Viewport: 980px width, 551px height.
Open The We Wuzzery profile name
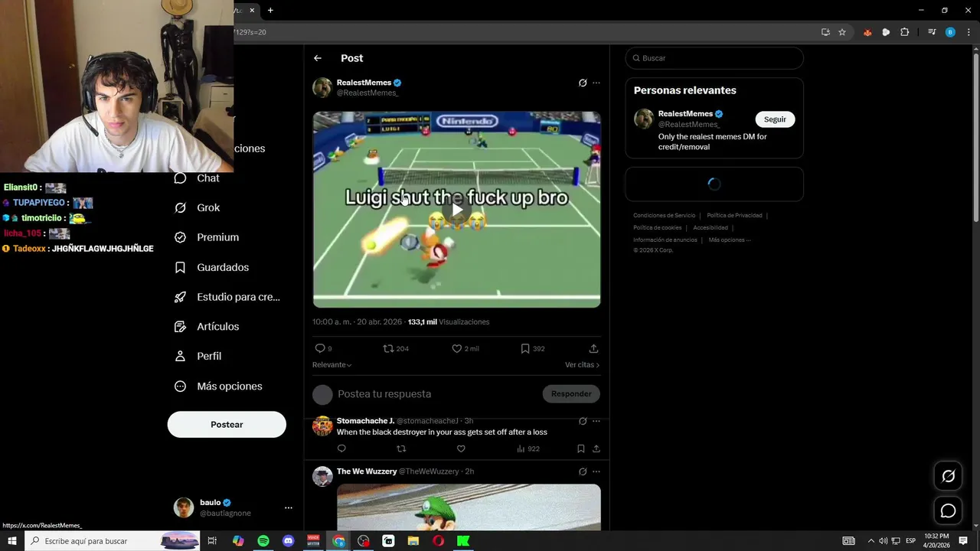[367, 471]
